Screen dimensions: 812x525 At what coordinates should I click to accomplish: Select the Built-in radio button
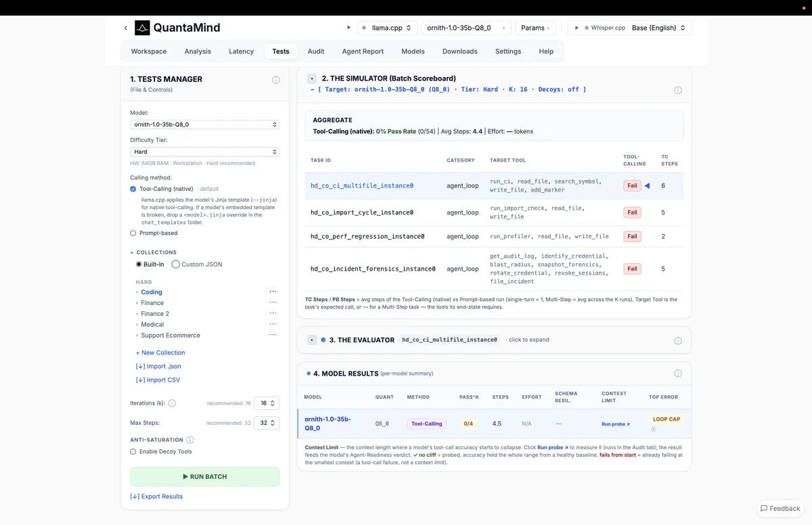pos(139,264)
